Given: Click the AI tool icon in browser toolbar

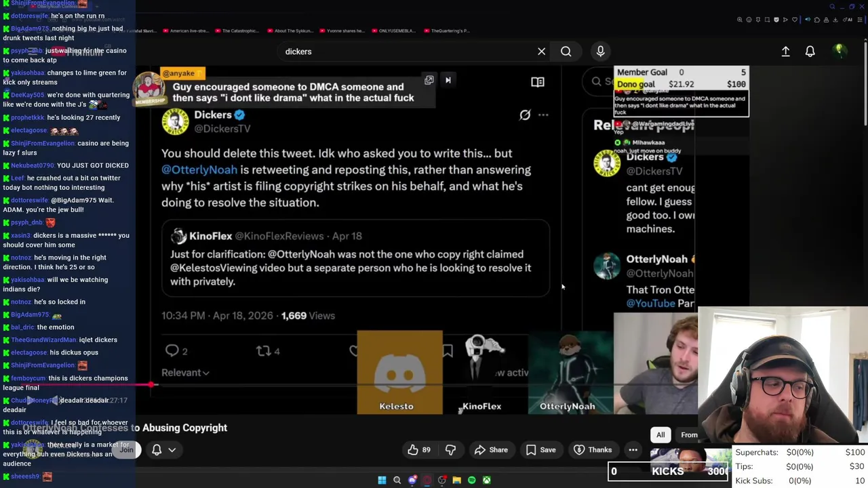Looking at the screenshot, I should [x=846, y=20].
